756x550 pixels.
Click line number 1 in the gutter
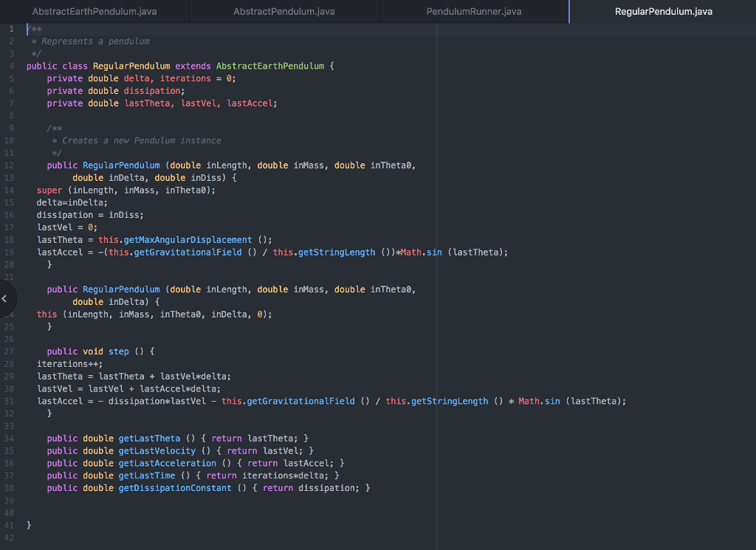coord(10,29)
